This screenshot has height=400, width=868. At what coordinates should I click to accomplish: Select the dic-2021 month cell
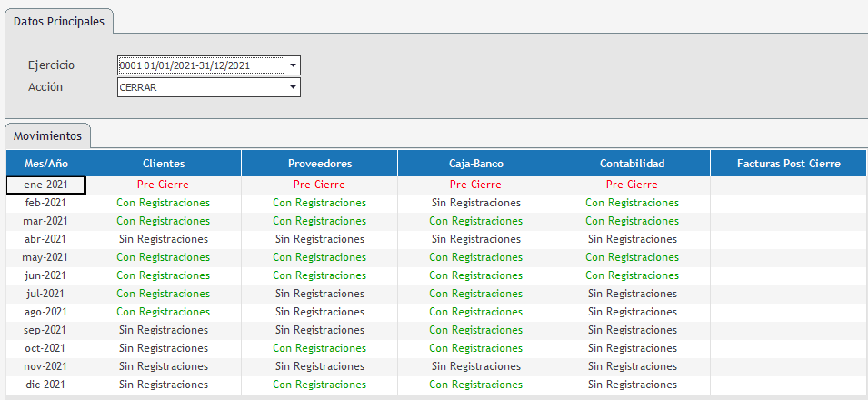tap(45, 385)
